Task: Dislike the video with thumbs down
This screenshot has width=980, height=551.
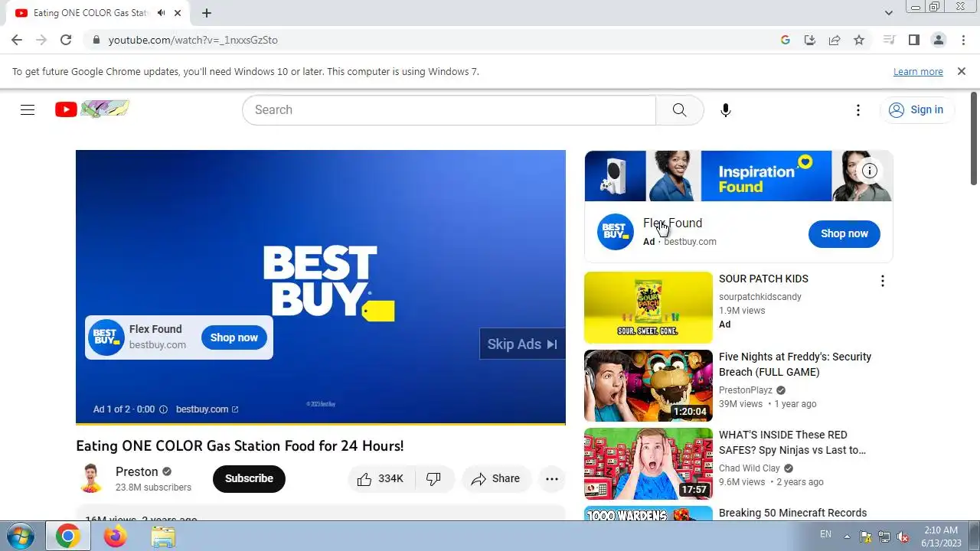Action: pos(434,478)
